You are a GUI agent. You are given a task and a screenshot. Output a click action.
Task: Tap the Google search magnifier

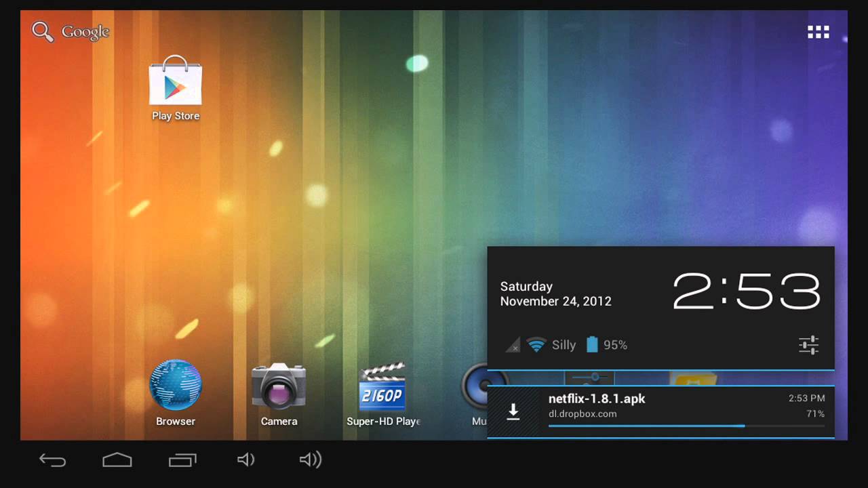(x=43, y=32)
